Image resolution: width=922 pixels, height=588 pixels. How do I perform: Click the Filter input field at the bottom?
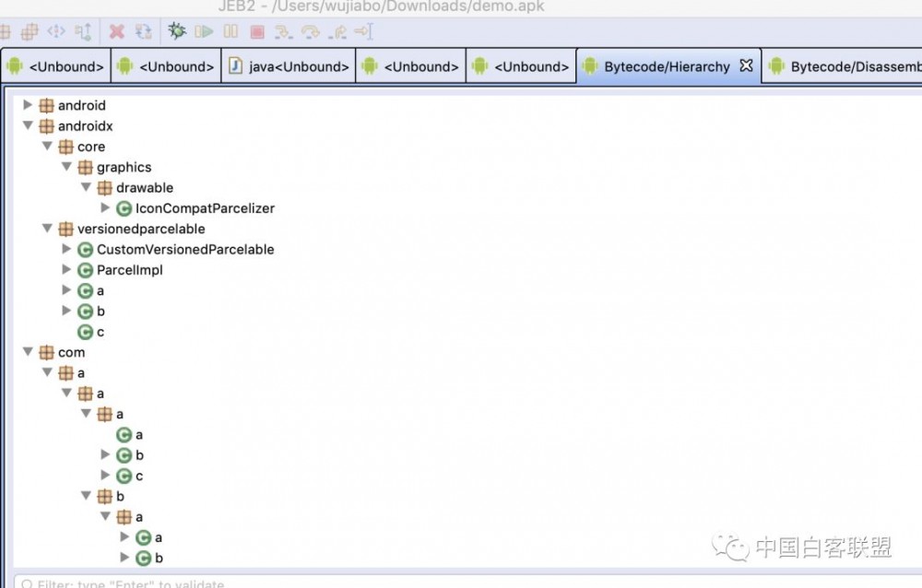[x=468, y=582]
